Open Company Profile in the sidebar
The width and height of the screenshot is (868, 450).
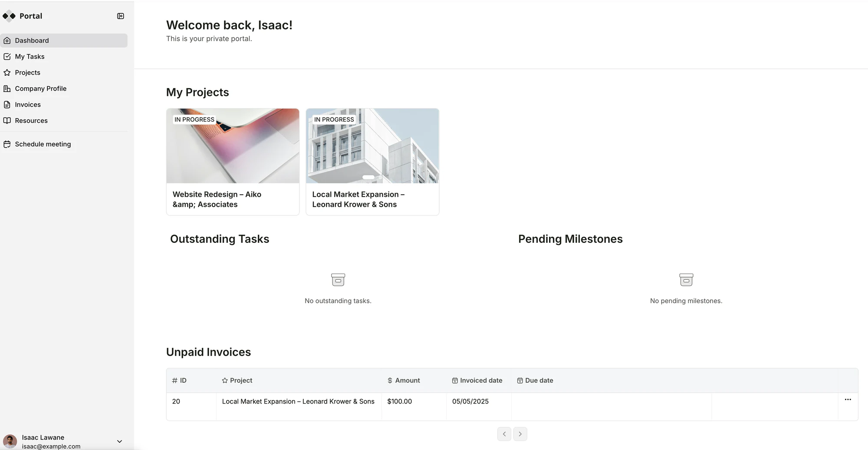click(x=64, y=89)
